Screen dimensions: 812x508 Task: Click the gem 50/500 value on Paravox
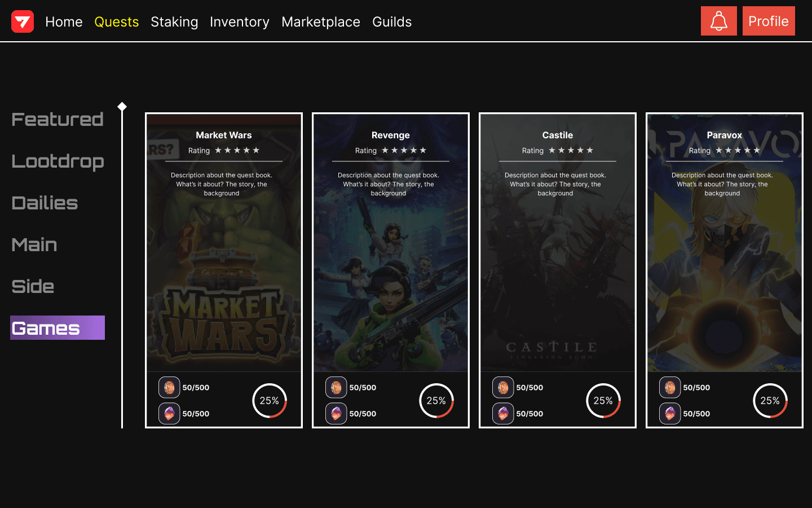tap(696, 414)
